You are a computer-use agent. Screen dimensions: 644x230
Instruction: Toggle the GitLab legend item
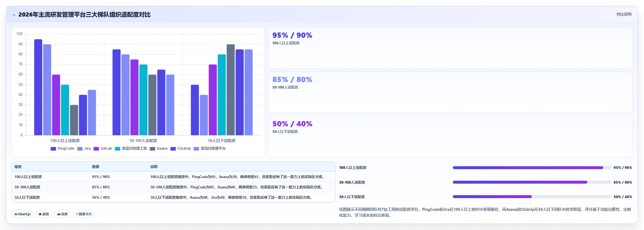pyautogui.click(x=103, y=149)
